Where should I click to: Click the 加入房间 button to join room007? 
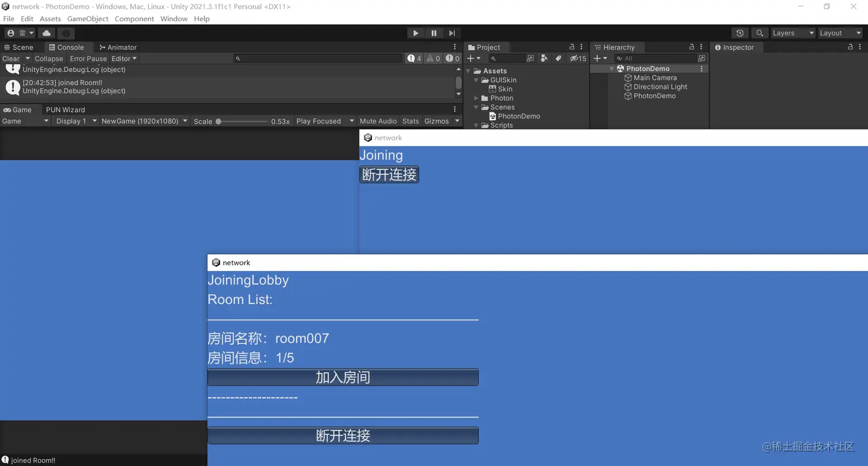pyautogui.click(x=343, y=377)
